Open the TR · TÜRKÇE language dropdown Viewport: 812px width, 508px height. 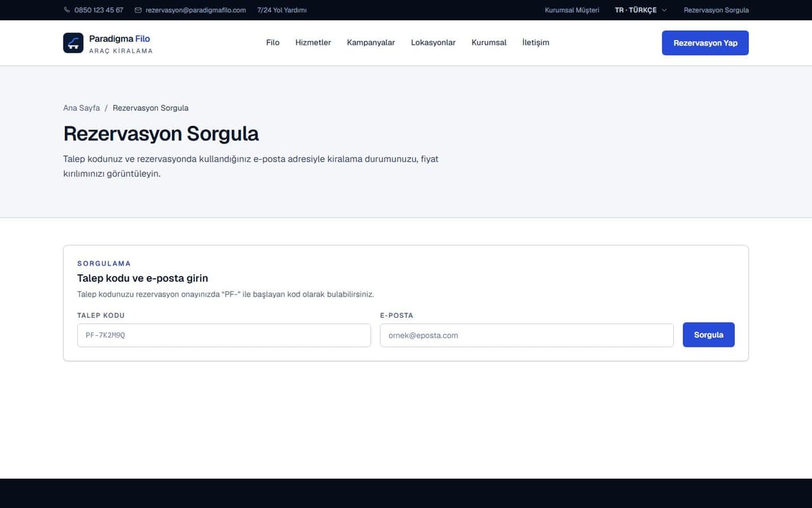pyautogui.click(x=641, y=10)
